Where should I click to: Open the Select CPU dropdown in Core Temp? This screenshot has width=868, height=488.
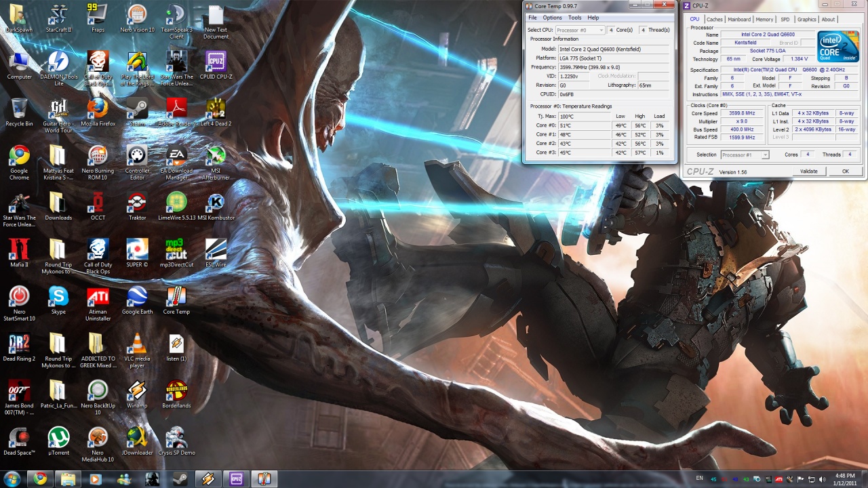click(x=580, y=30)
